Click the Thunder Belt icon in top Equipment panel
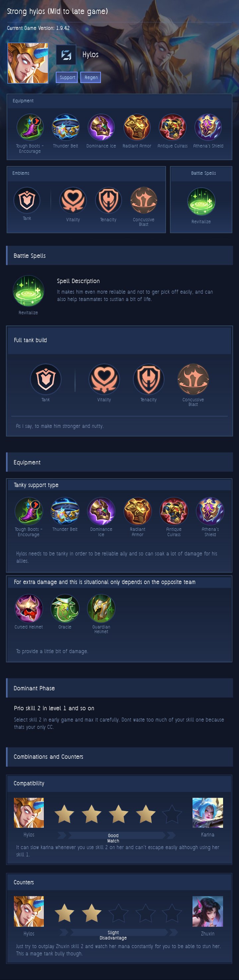The width and height of the screenshot is (239, 980). (65, 127)
